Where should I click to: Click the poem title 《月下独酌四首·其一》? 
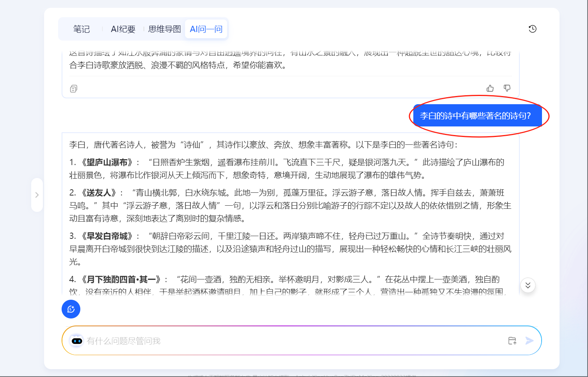(x=121, y=279)
